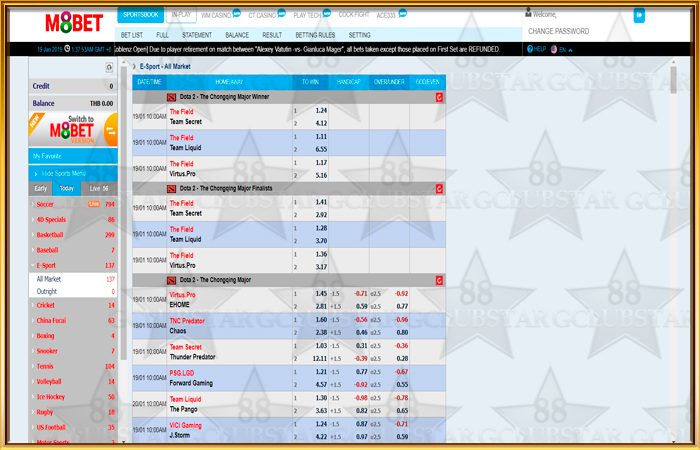The width and height of the screenshot is (700, 450).
Task: Click handicap odds -0.56 for TNC Predator
Action: 360,320
